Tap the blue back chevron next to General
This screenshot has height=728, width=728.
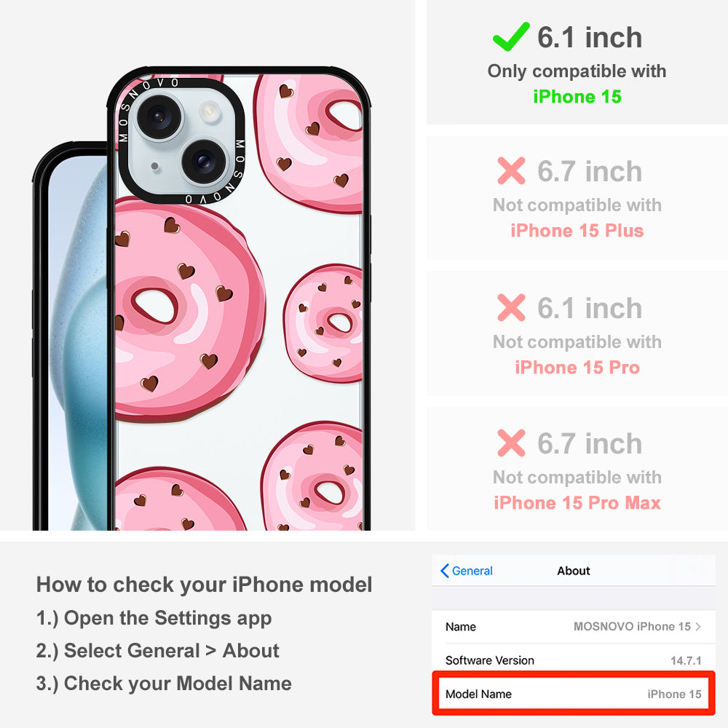click(x=444, y=571)
